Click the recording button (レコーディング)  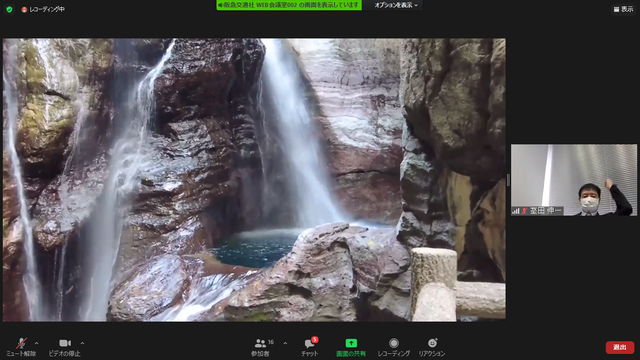(394, 347)
